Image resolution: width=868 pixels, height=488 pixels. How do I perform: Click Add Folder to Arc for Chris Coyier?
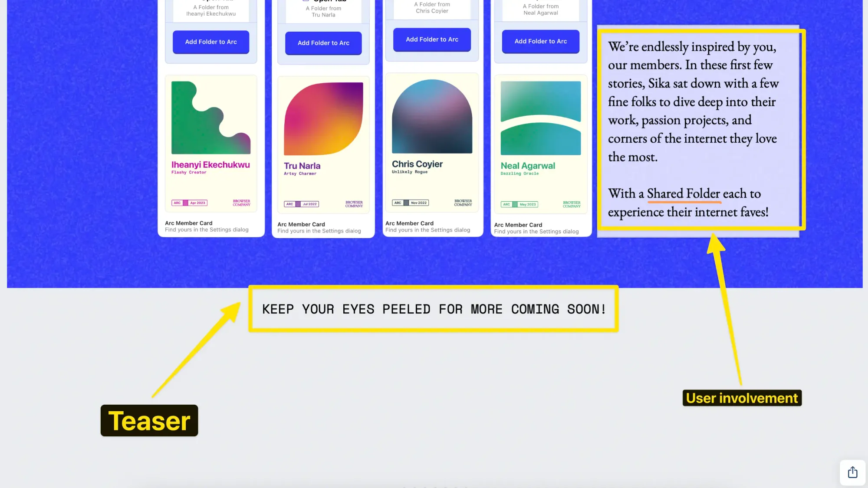point(432,39)
